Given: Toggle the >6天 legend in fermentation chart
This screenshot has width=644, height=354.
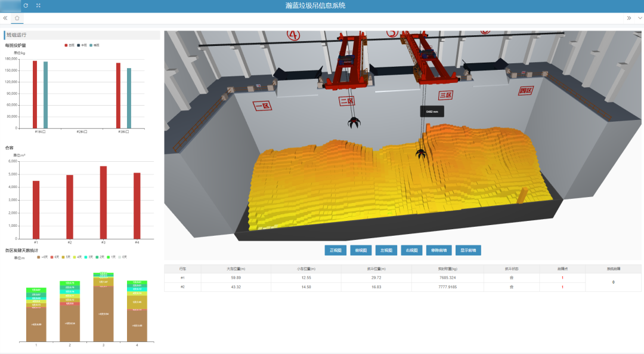Looking at the screenshot, I should pos(43,257).
